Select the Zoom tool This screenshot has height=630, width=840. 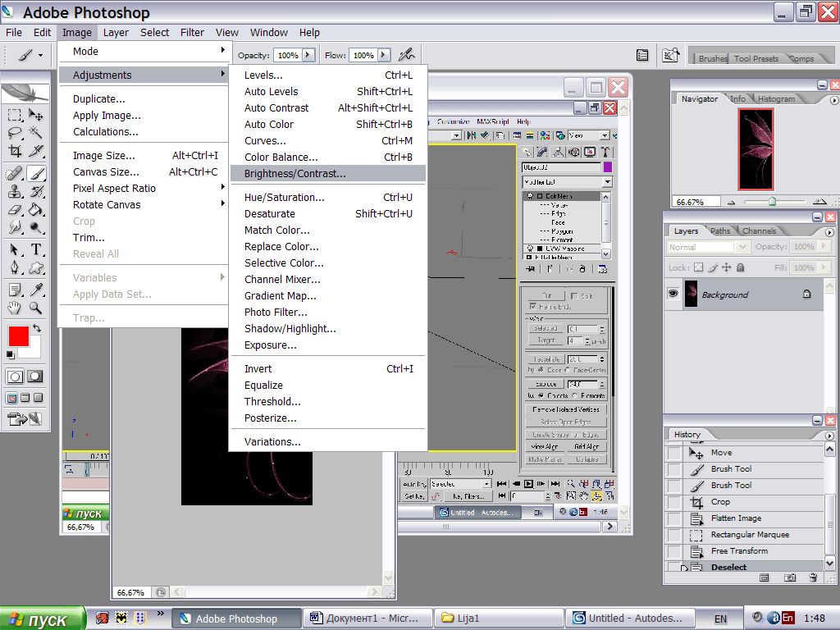click(36, 308)
